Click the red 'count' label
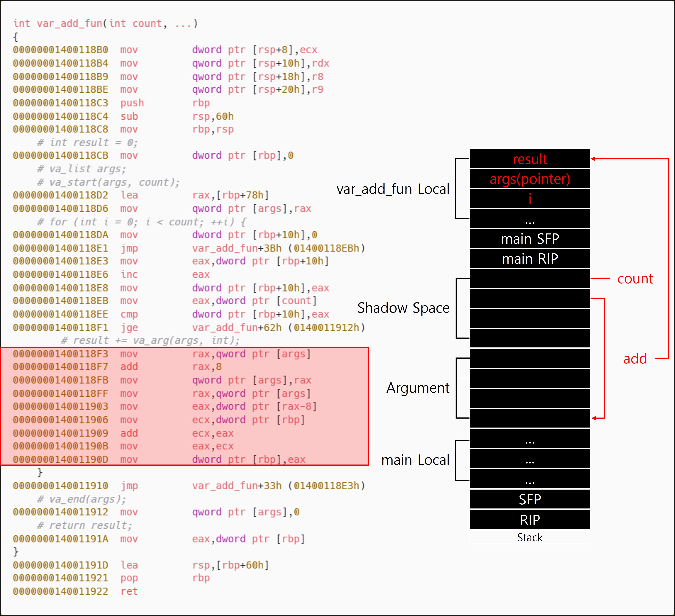 pyautogui.click(x=635, y=279)
